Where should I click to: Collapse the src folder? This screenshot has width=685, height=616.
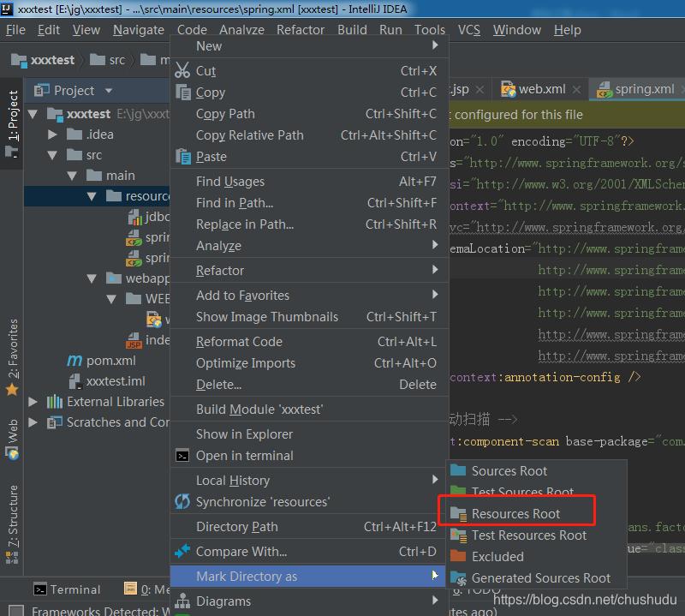coord(52,155)
